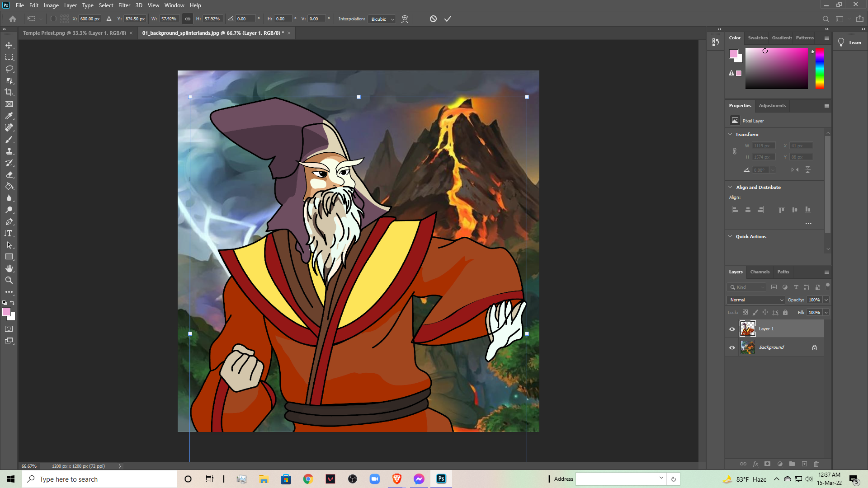The image size is (868, 488).
Task: Select the Eyedropper tool
Action: [x=9, y=116]
